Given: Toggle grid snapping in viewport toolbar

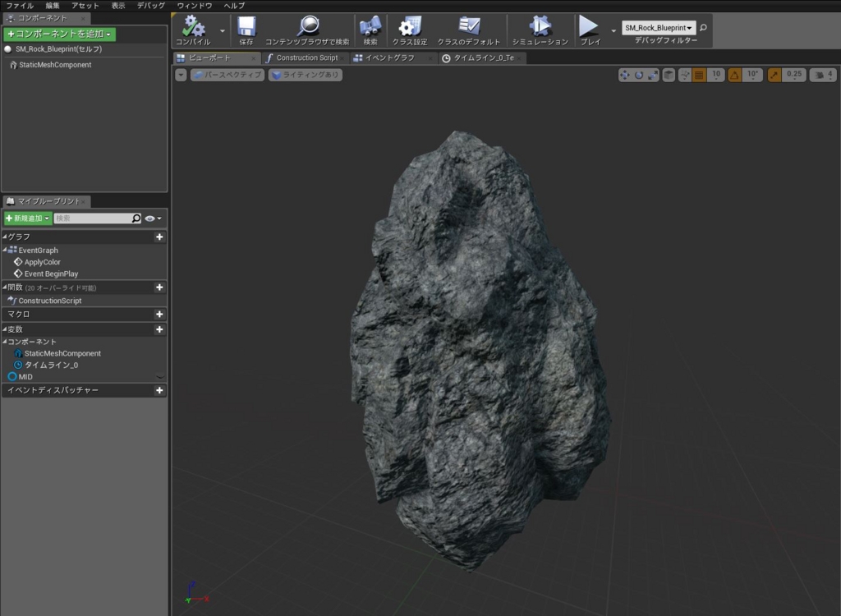Looking at the screenshot, I should (699, 75).
